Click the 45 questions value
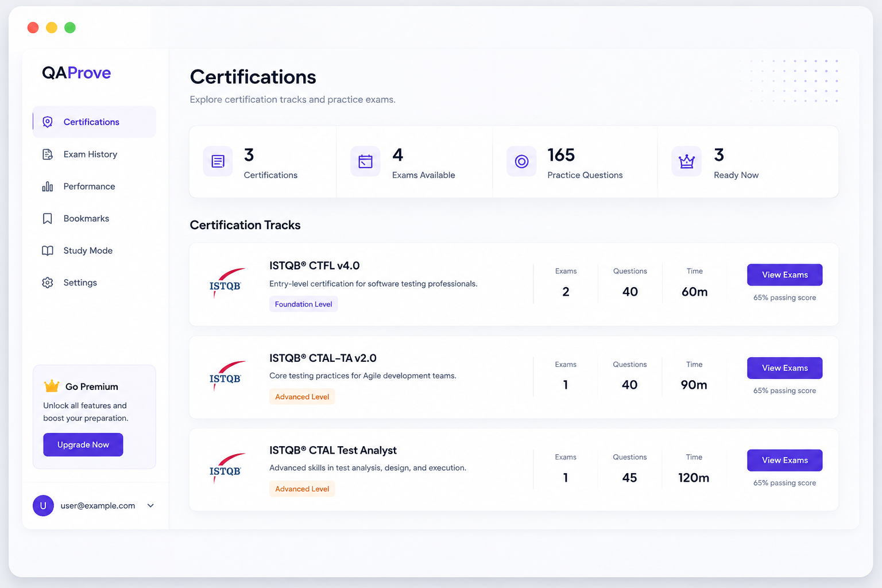882x588 pixels. point(630,478)
